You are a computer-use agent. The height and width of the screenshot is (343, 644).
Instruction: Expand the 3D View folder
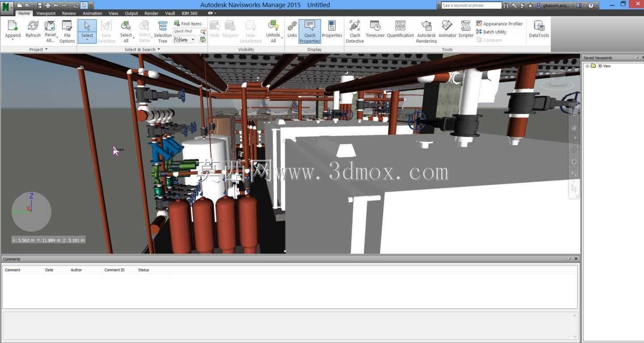[x=587, y=66]
